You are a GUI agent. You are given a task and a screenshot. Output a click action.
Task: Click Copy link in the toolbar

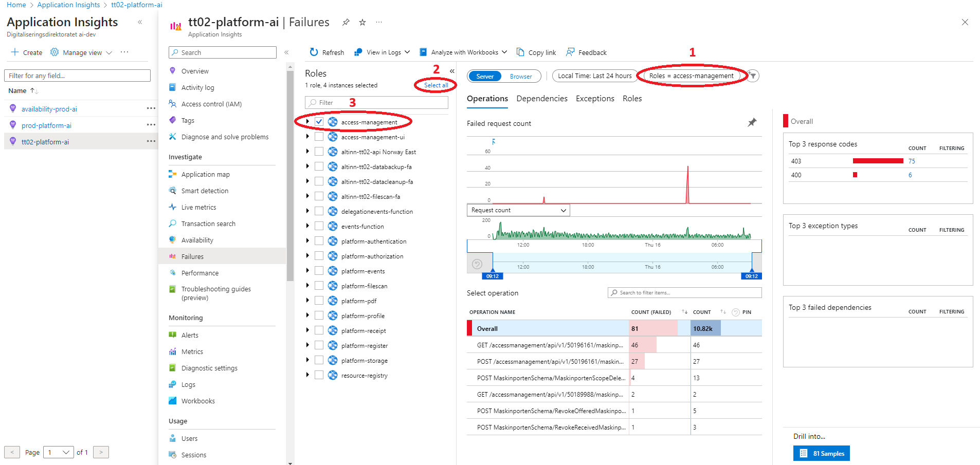click(536, 52)
